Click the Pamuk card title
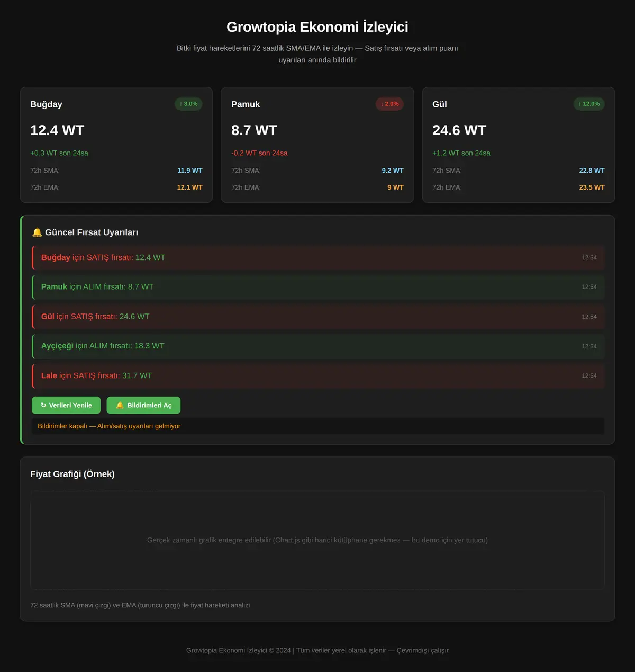 (246, 104)
